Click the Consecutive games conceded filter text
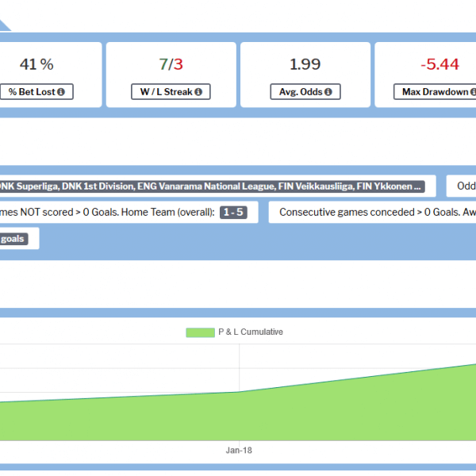Image resolution: width=476 pixels, height=476 pixels. [378, 212]
